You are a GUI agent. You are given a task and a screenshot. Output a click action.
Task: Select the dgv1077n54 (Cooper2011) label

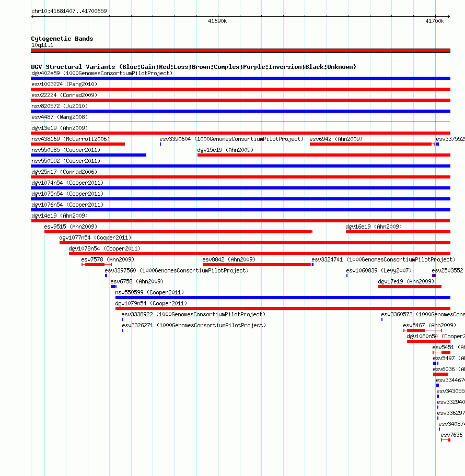(96, 237)
